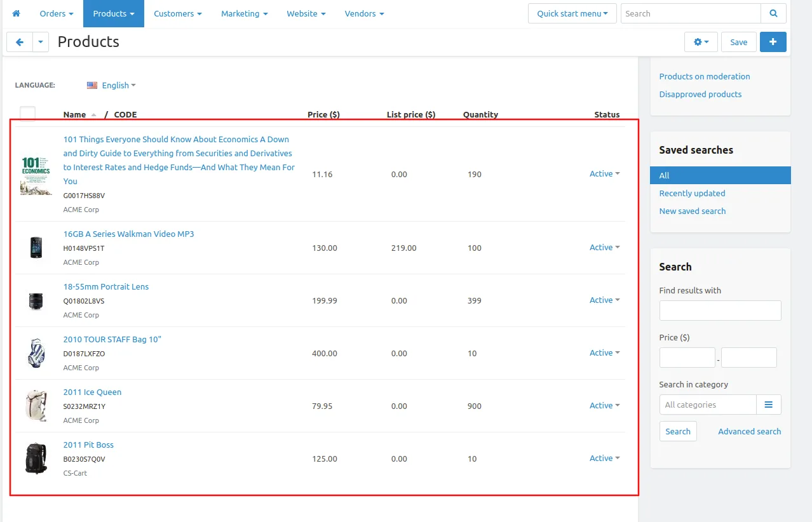Open the 101 Economics book cover image
The width and height of the screenshot is (812, 522).
(x=36, y=175)
